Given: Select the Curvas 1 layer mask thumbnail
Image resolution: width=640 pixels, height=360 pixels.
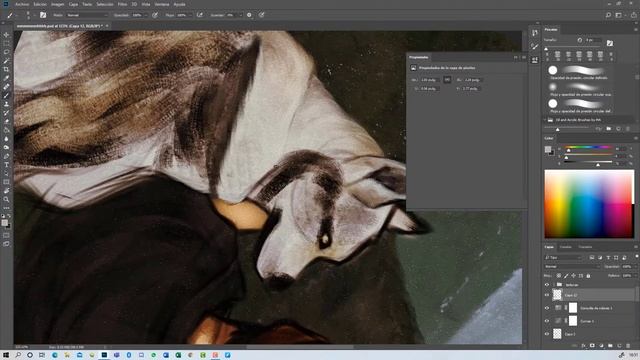Looking at the screenshot, I should [x=573, y=321].
